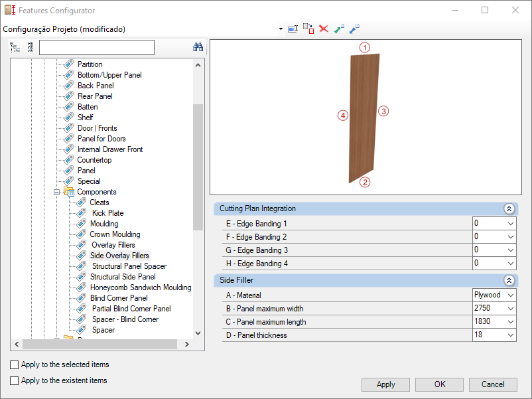Click the binoculars search icon
Screen dimensions: 532x399
[198, 47]
